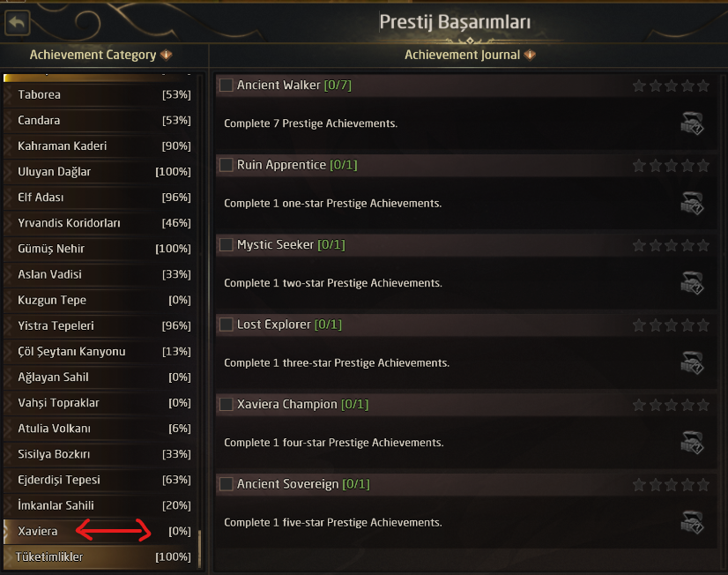Claim the Ancient Walker reward chest
Image resolution: width=728 pixels, height=575 pixels.
coord(692,123)
